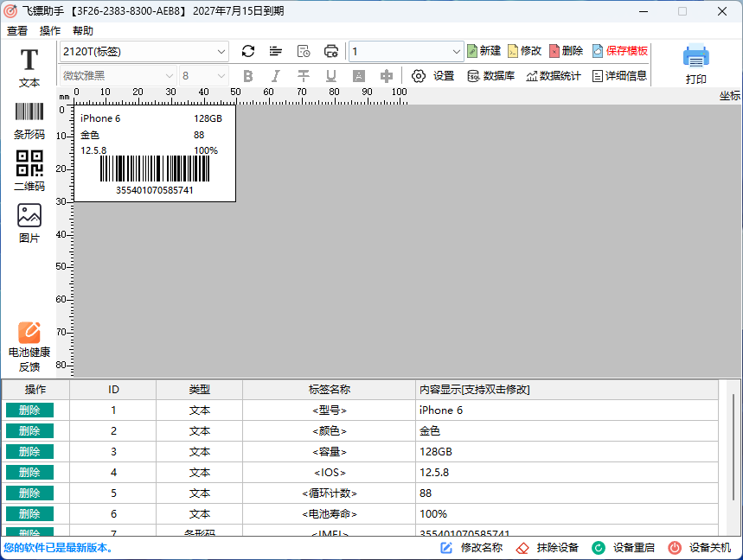
Task: Select the <颜色> label name cell
Action: point(330,430)
